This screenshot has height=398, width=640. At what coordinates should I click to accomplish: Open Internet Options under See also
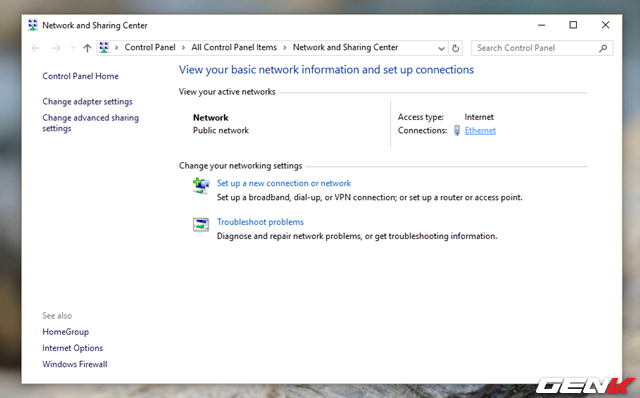click(x=72, y=348)
